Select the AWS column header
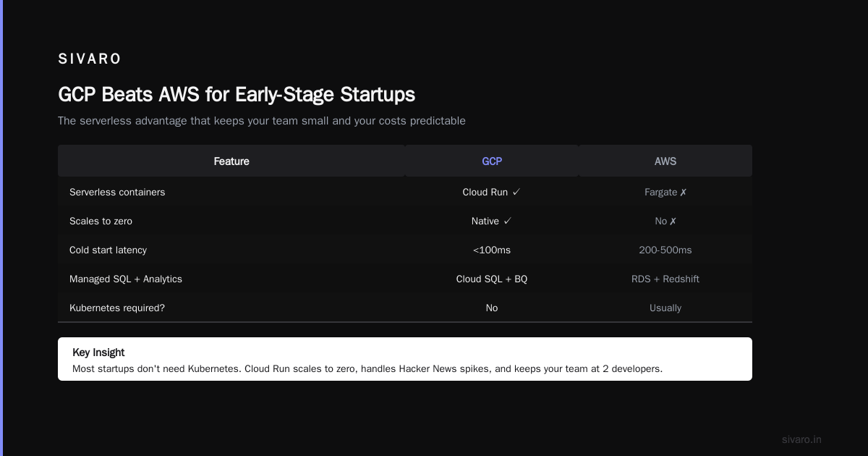Image resolution: width=868 pixels, height=456 pixels. pos(665,161)
